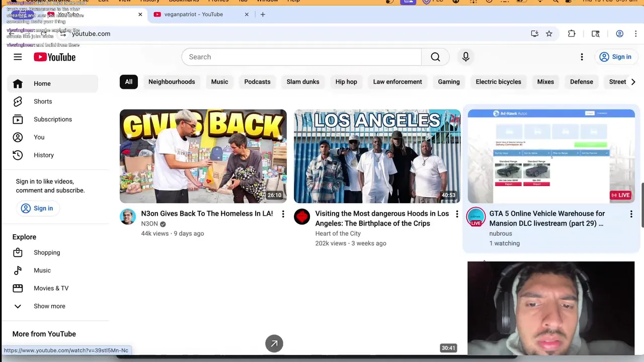This screenshot has width=644, height=362.
Task: Click Visiting the Most dangerous Hoods title
Action: point(382,218)
